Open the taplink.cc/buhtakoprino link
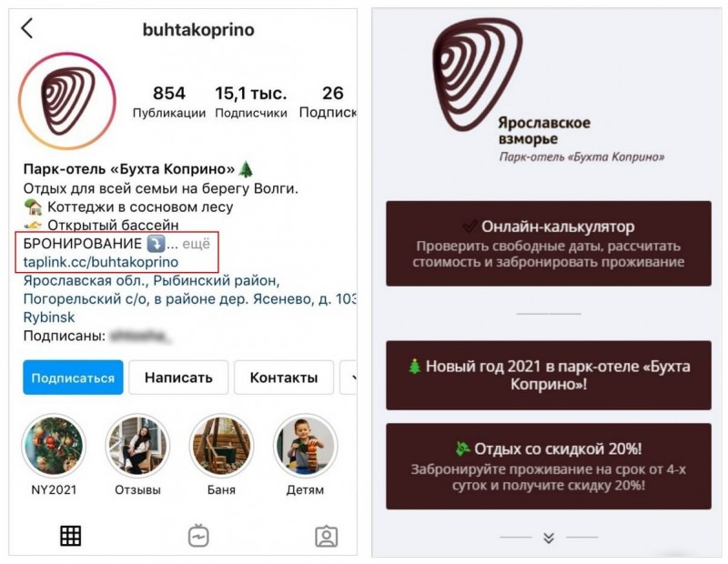The image size is (728, 564). 101,262
